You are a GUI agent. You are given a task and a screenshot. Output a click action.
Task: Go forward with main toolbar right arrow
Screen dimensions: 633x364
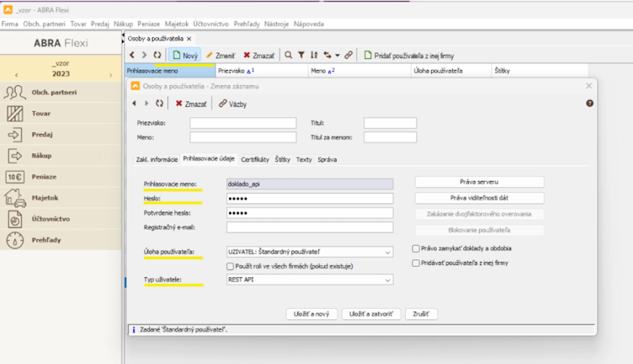[144, 55]
